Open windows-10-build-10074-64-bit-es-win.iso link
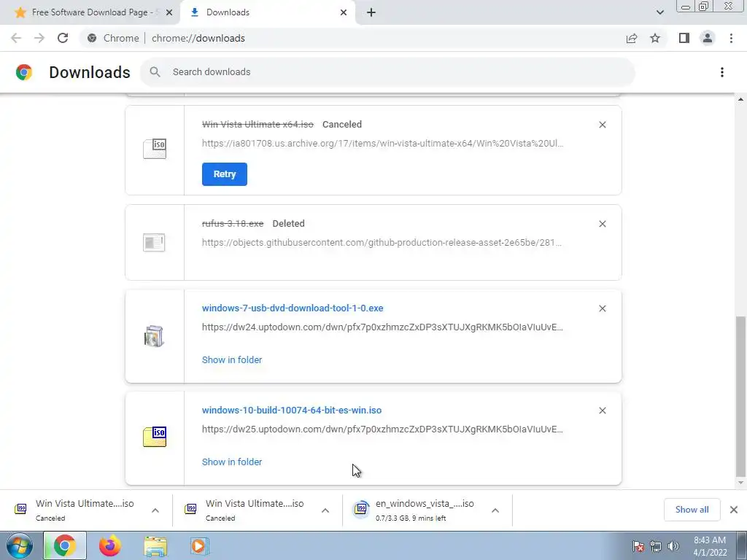747x560 pixels. (x=292, y=410)
